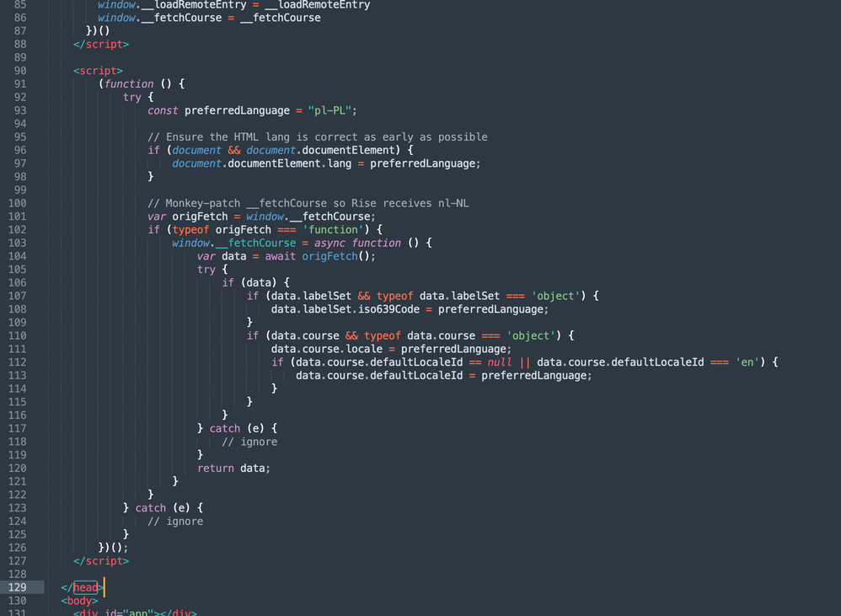Click "window.__fetchCourse" on line 86

pos(159,18)
